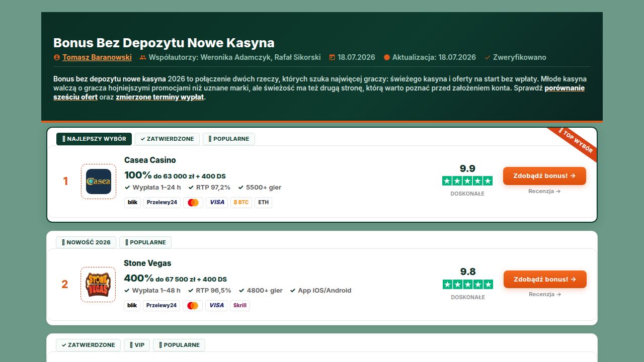
Task: Click the 9.9 rating score
Action: click(x=467, y=168)
